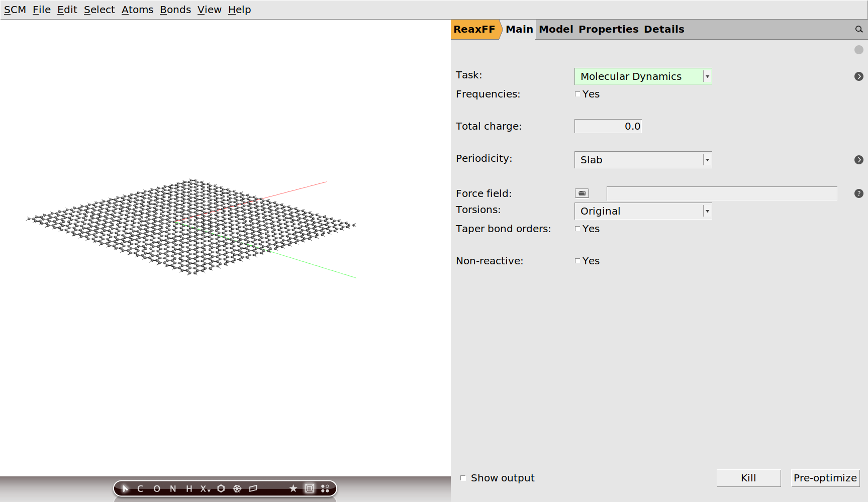The width and height of the screenshot is (868, 502).
Task: Enable the Frequencies Yes checkbox
Action: tap(577, 94)
